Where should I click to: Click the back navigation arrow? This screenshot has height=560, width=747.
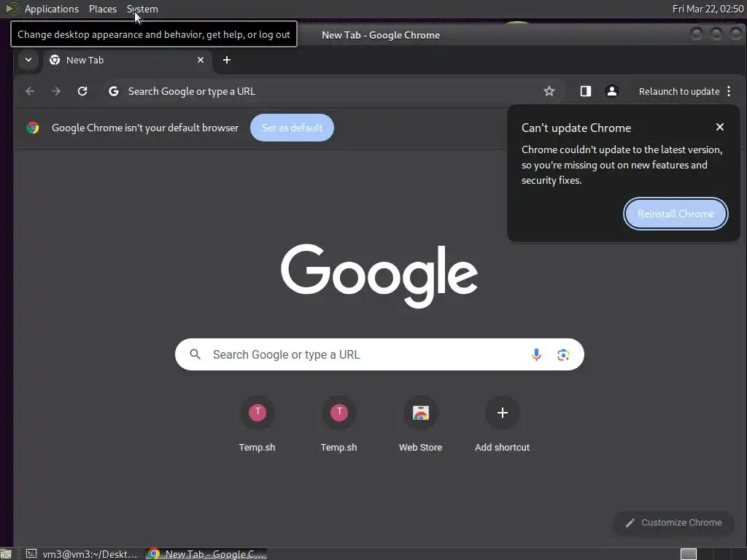point(30,91)
